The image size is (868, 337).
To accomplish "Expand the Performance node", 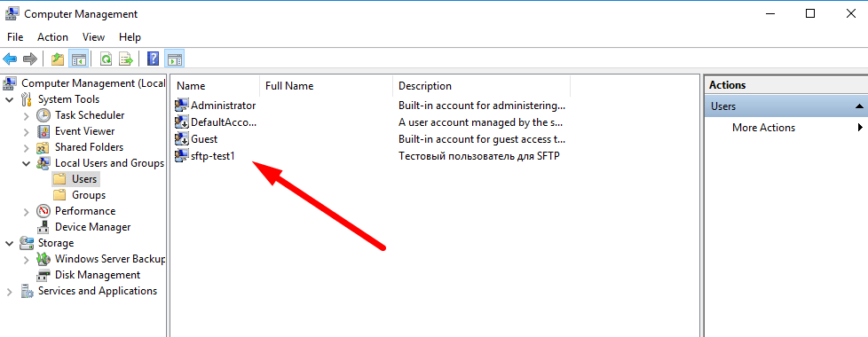I will pos(26,211).
